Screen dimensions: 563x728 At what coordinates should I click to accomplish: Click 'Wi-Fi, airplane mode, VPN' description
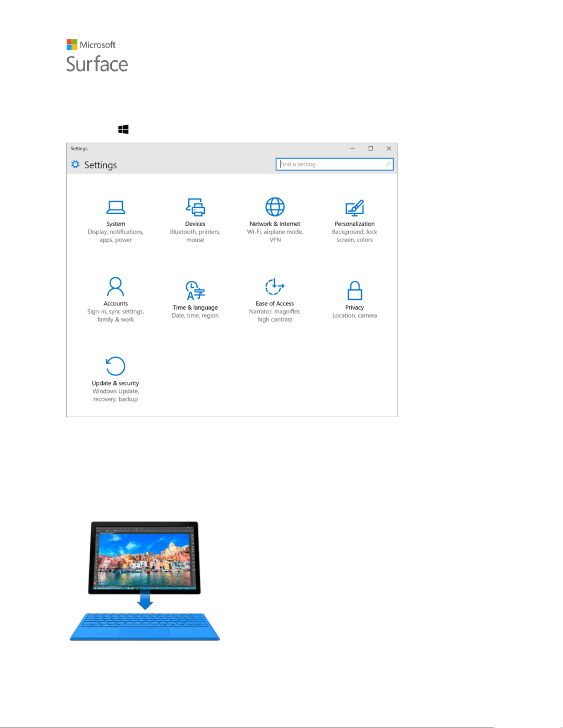275,236
